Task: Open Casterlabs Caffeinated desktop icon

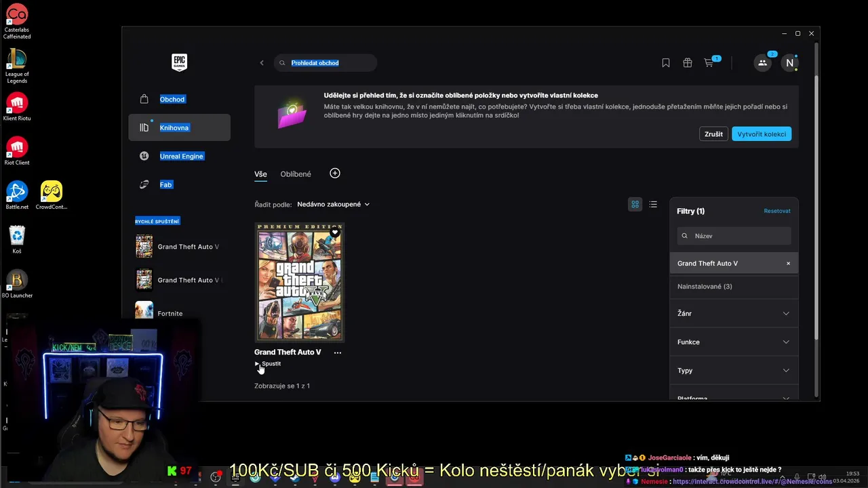Action: [x=17, y=22]
